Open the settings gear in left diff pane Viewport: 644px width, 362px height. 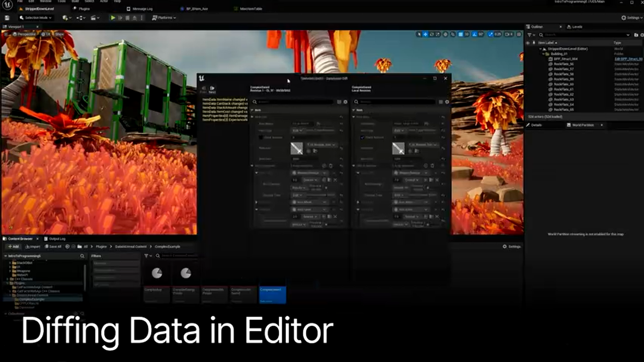(x=345, y=102)
